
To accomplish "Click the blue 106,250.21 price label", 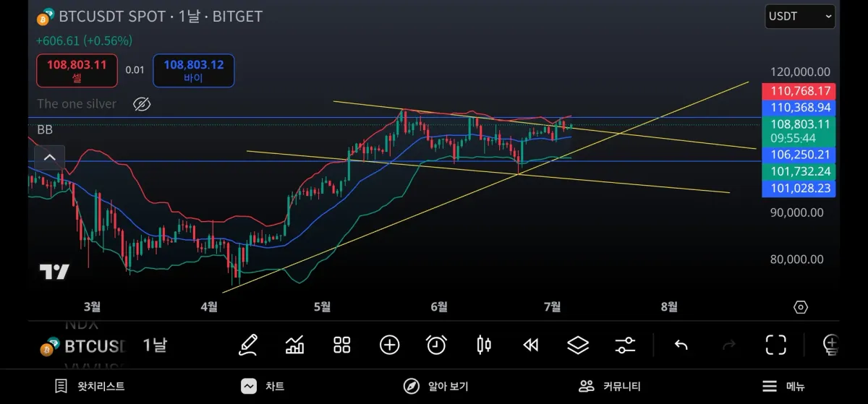I will [x=799, y=155].
